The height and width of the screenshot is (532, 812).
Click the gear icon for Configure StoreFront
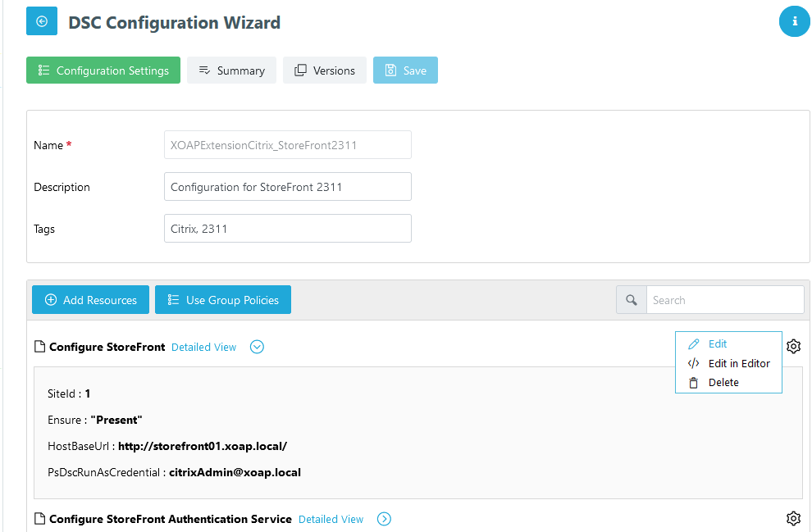point(793,346)
